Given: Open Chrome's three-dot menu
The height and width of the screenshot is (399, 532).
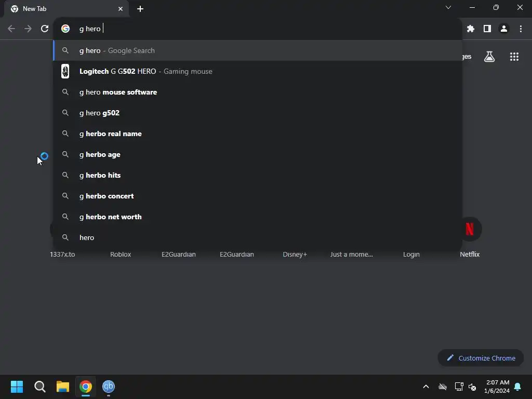Looking at the screenshot, I should [x=521, y=29].
